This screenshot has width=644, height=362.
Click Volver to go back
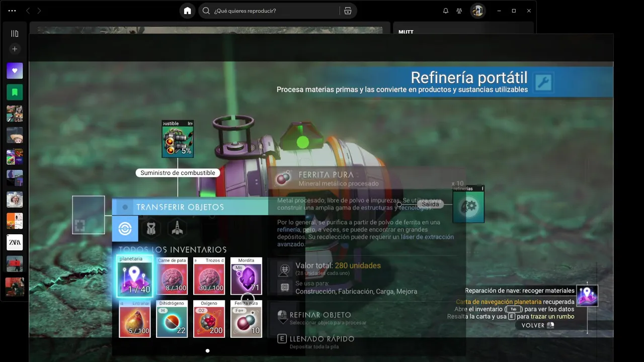[x=538, y=325]
